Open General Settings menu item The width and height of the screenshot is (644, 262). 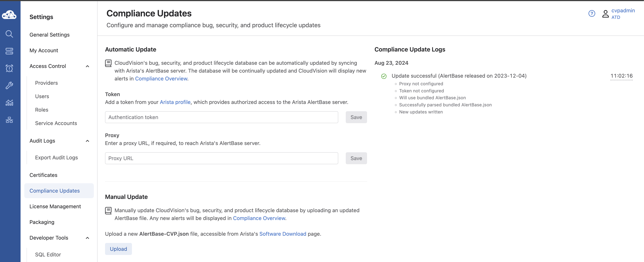click(50, 35)
